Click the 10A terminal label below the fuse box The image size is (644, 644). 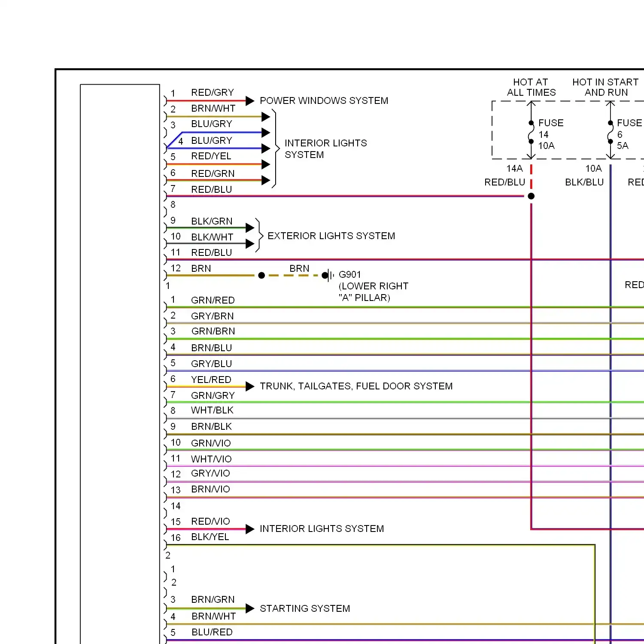(x=593, y=169)
